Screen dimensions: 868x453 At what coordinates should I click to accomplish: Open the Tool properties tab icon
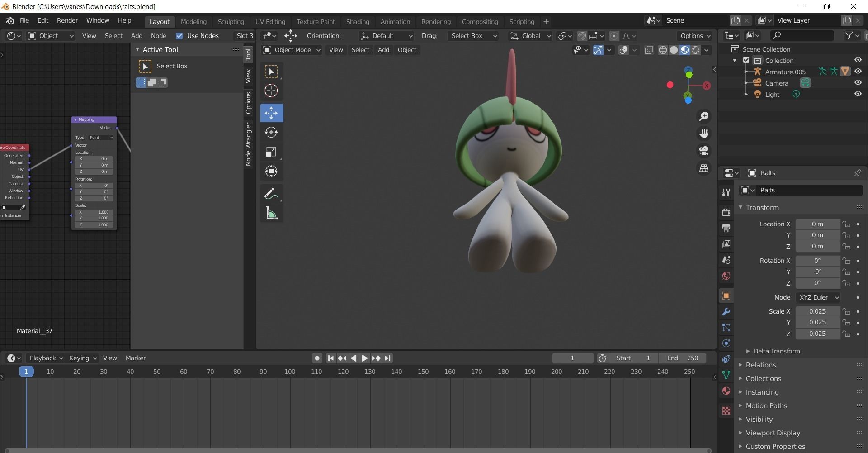[726, 192]
